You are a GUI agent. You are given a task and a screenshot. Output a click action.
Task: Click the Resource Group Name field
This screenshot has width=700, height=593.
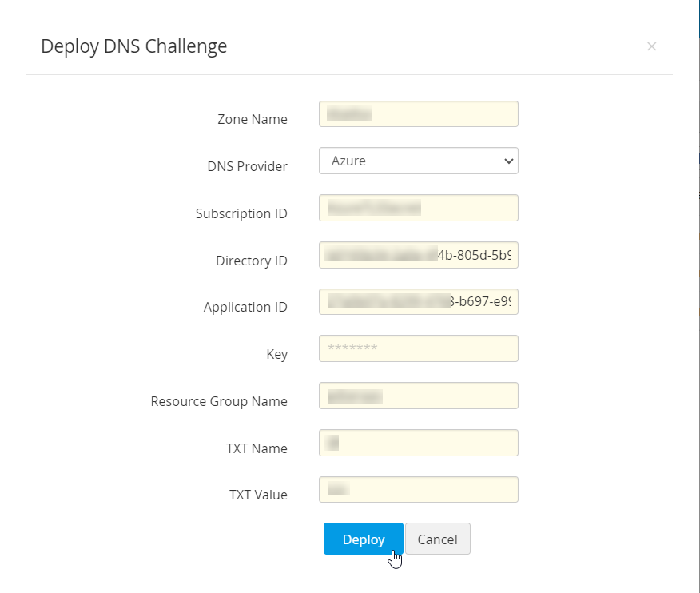coord(418,396)
